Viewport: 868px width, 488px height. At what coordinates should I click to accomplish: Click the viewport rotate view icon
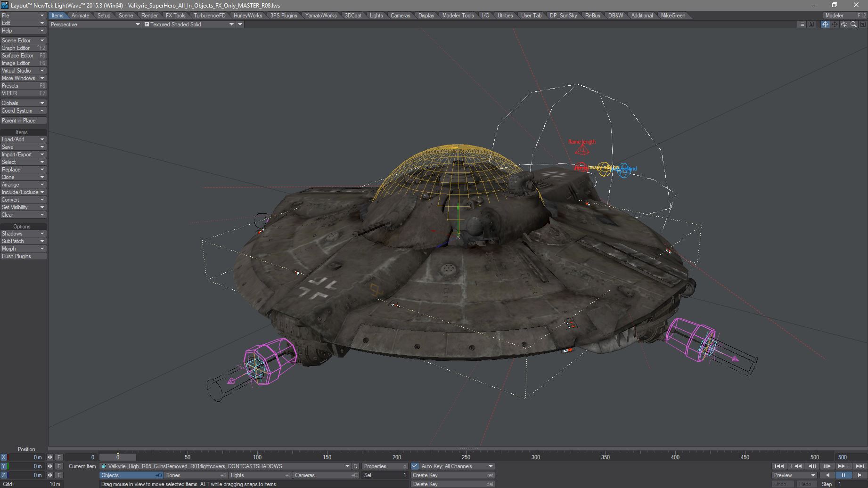click(844, 24)
